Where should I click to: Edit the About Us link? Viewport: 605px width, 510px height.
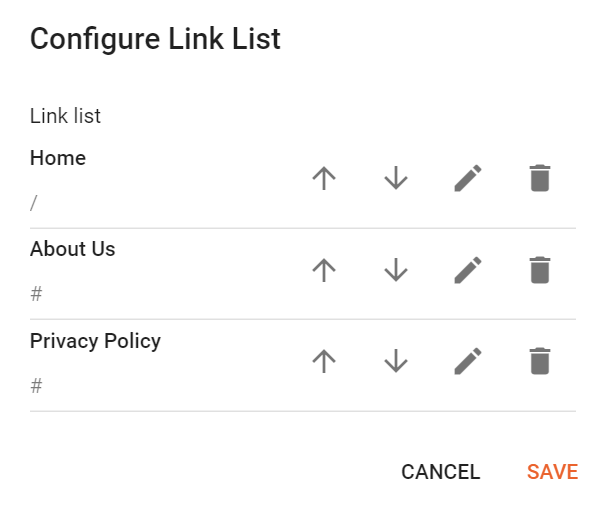468,270
